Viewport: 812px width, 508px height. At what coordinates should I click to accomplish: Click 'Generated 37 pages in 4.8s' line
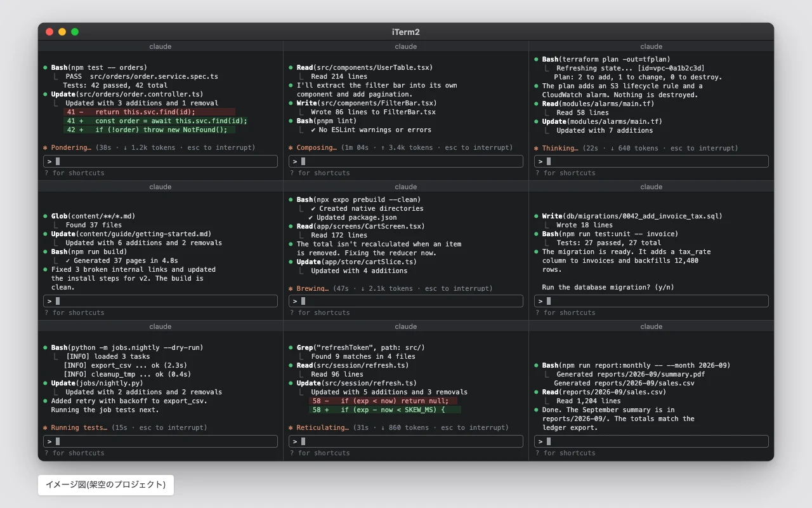click(x=121, y=260)
